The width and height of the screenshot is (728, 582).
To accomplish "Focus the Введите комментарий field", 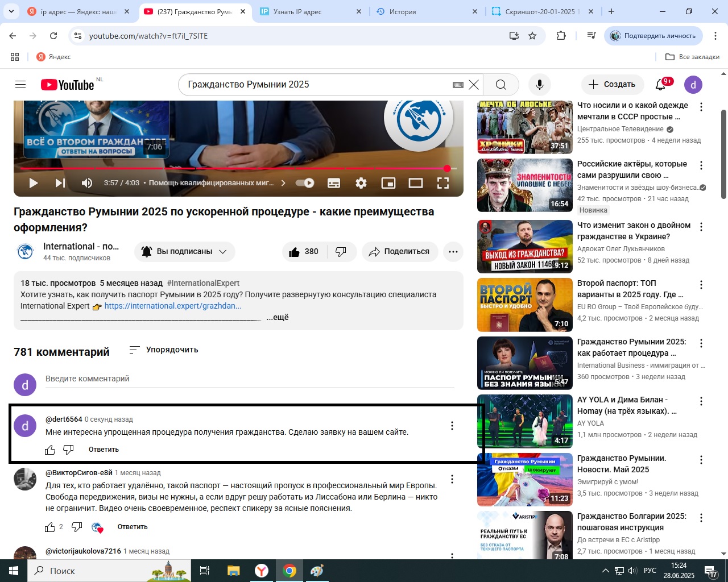I will pyautogui.click(x=250, y=379).
